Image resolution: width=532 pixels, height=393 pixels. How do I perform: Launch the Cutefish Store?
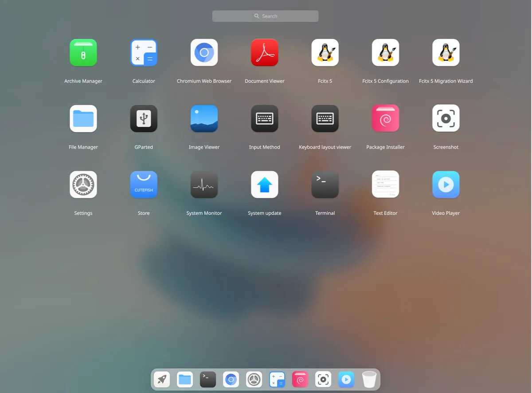point(144,185)
